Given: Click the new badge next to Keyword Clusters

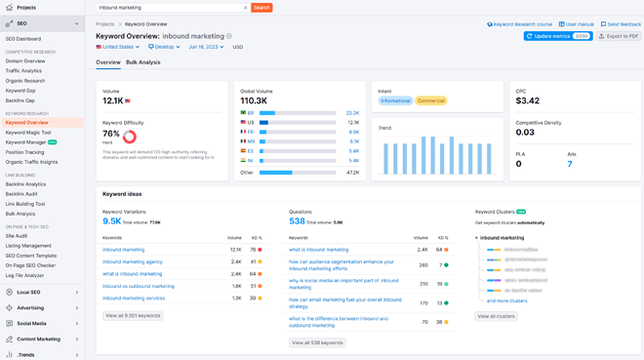Looking at the screenshot, I should coord(521,212).
